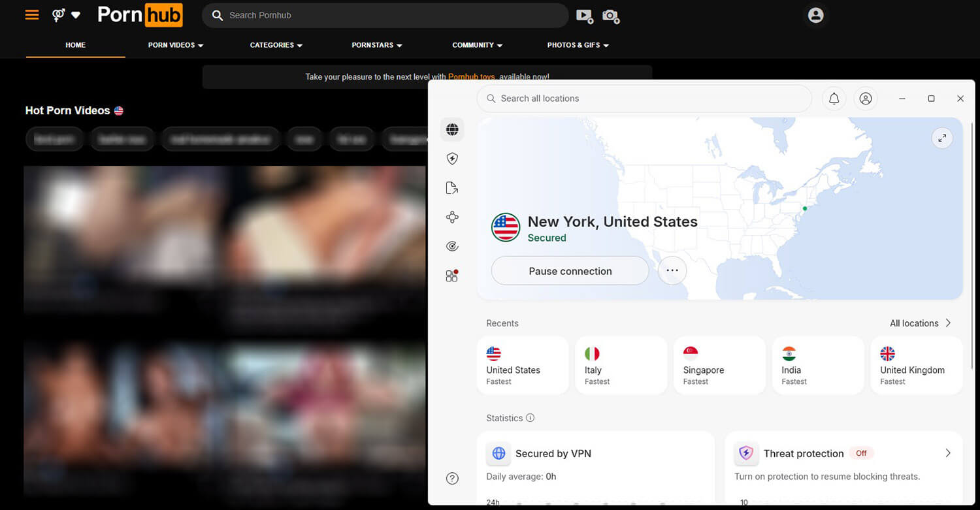Screen dimensions: 980x510
Task: Click the Off badge on Threat protection
Action: (x=862, y=453)
